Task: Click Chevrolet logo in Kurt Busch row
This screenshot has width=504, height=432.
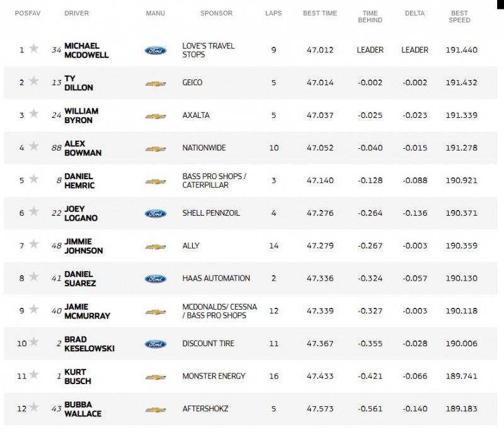Action: [x=156, y=377]
